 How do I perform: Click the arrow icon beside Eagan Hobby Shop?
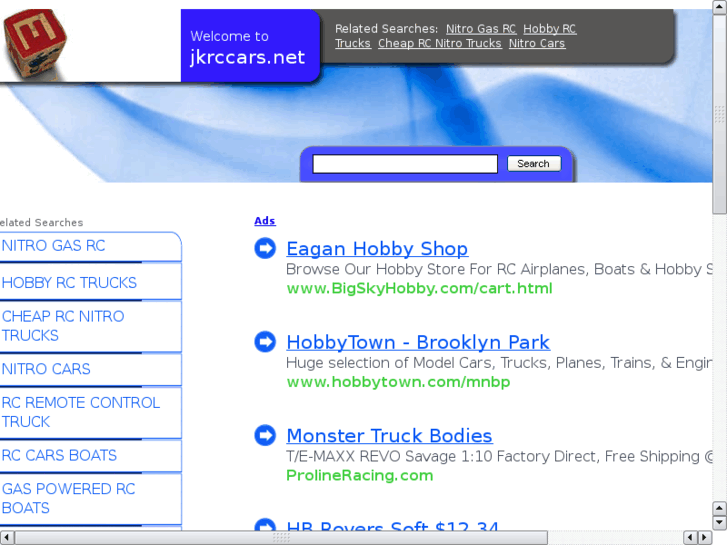[x=265, y=248]
